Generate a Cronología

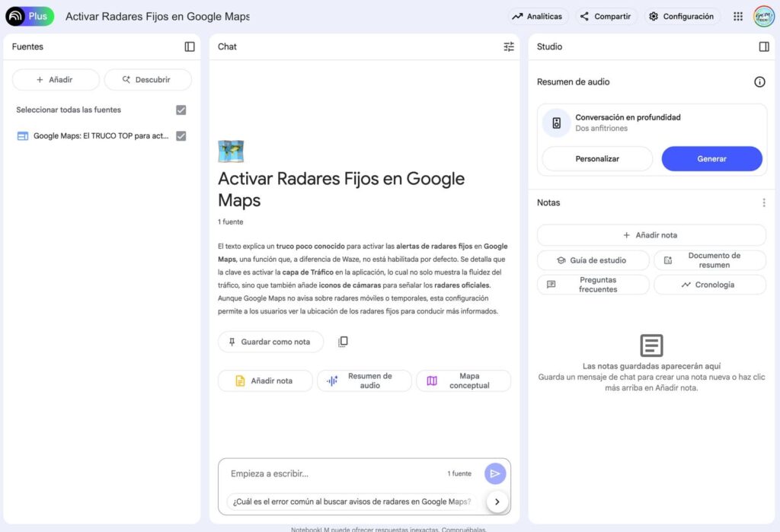pyautogui.click(x=710, y=285)
